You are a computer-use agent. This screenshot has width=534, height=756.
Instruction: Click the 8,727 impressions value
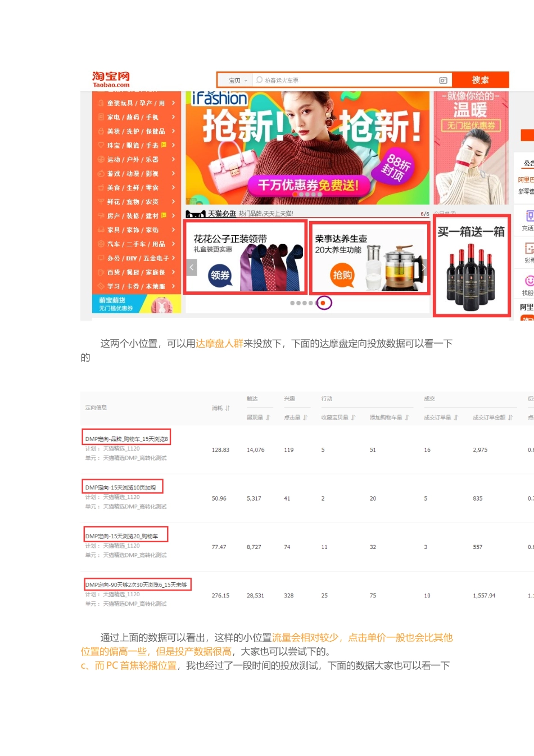pos(254,547)
